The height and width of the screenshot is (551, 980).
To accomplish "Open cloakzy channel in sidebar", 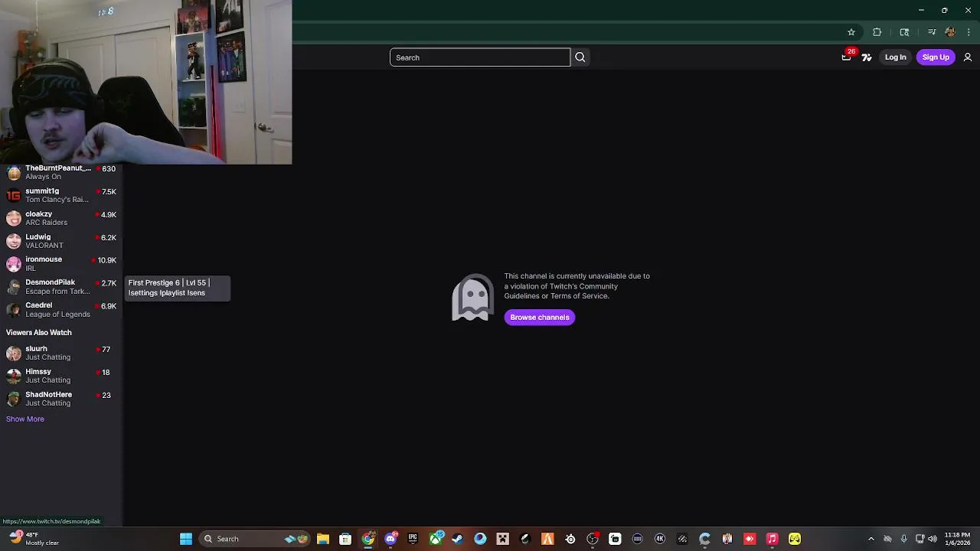I will point(61,218).
